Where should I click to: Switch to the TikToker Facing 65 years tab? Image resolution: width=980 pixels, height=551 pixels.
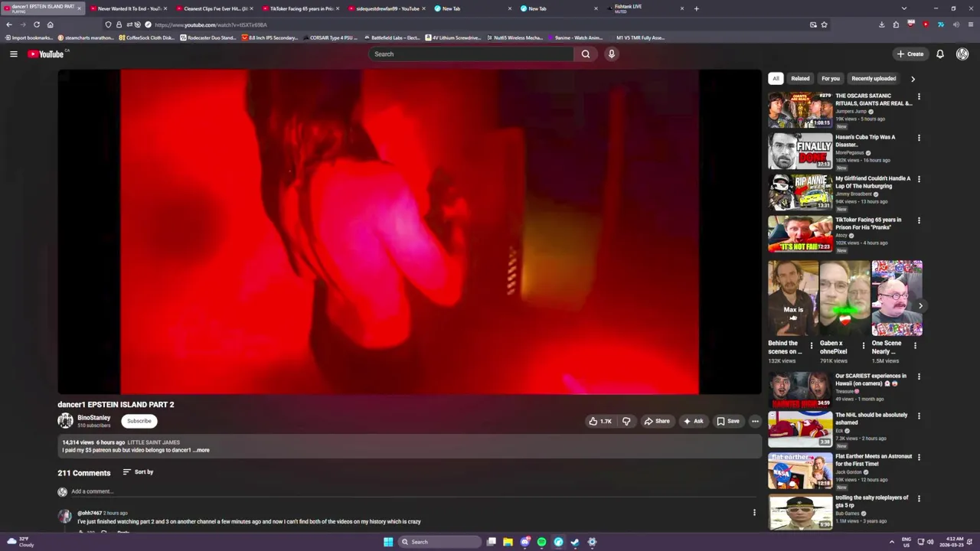(299, 8)
